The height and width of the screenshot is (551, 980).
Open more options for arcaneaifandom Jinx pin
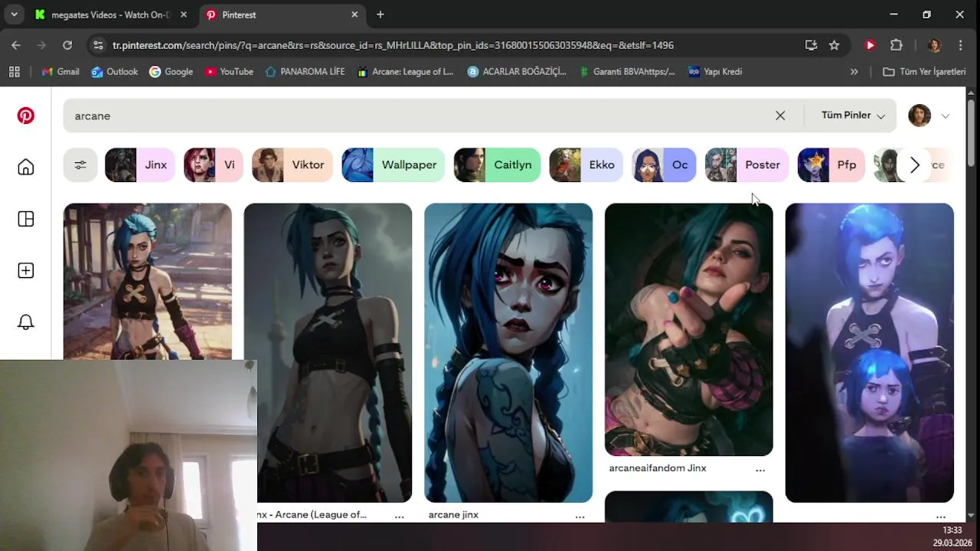(x=760, y=470)
